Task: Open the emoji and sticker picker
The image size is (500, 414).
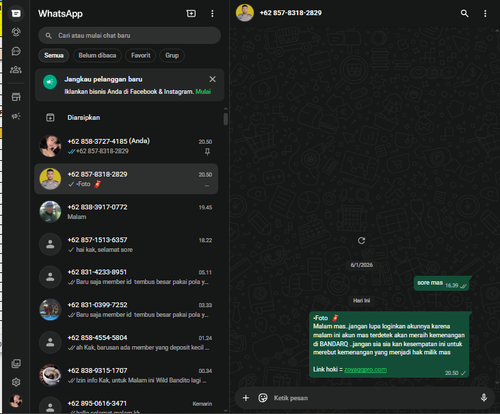Action: [263, 398]
